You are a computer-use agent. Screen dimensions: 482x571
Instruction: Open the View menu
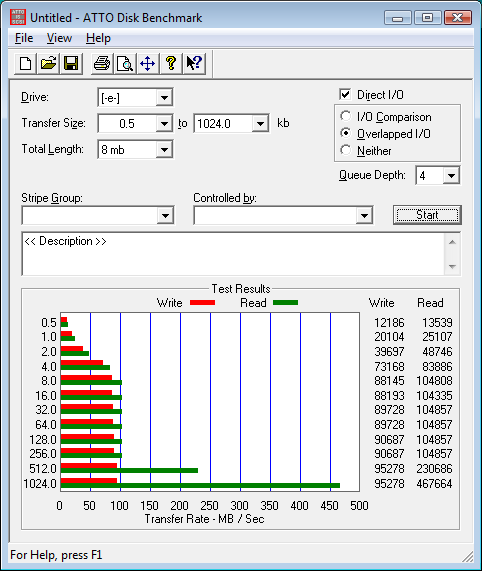tap(59, 38)
